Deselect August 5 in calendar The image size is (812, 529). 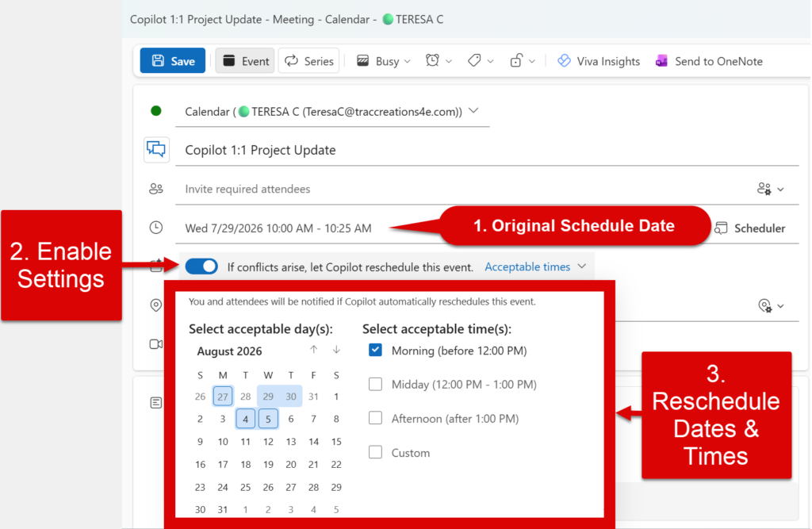tap(268, 419)
